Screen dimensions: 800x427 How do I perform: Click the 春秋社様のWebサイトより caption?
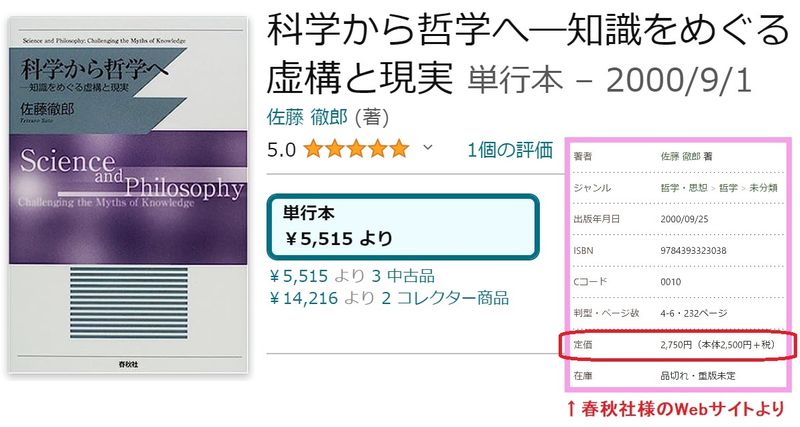point(676,409)
